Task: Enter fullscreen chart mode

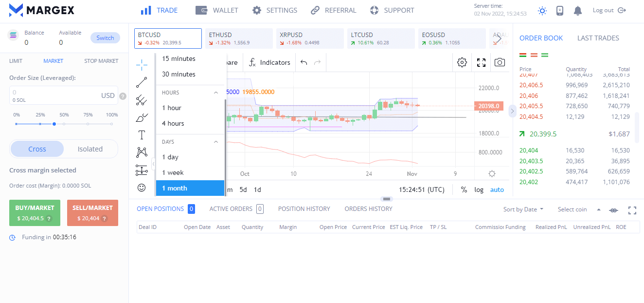Action: pyautogui.click(x=481, y=62)
